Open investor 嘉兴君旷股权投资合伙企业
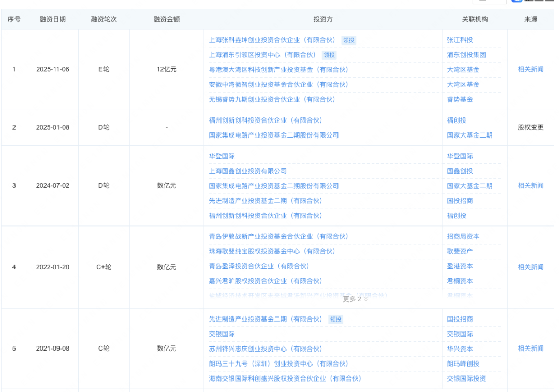Screen dimensions: 559x392 pyautogui.click(x=266, y=281)
